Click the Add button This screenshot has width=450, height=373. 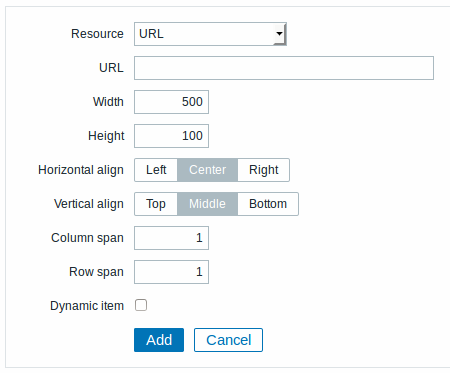[x=159, y=340]
